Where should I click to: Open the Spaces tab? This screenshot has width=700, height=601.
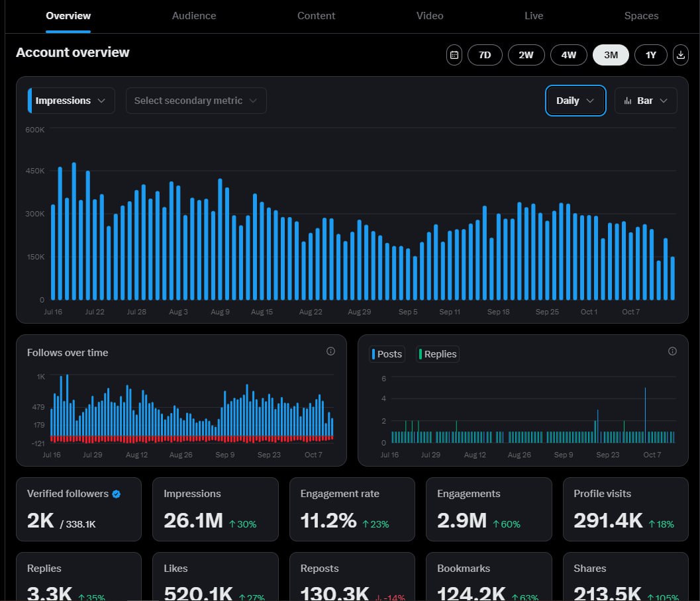(x=641, y=16)
